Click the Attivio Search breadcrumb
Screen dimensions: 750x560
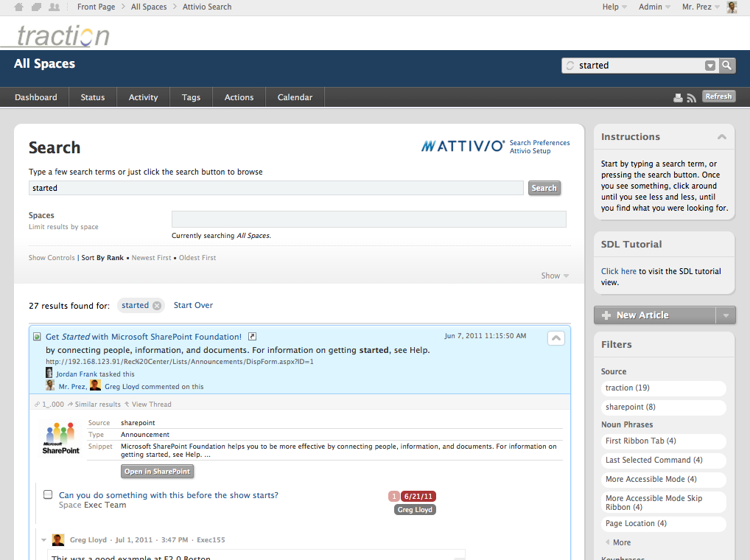point(207,7)
